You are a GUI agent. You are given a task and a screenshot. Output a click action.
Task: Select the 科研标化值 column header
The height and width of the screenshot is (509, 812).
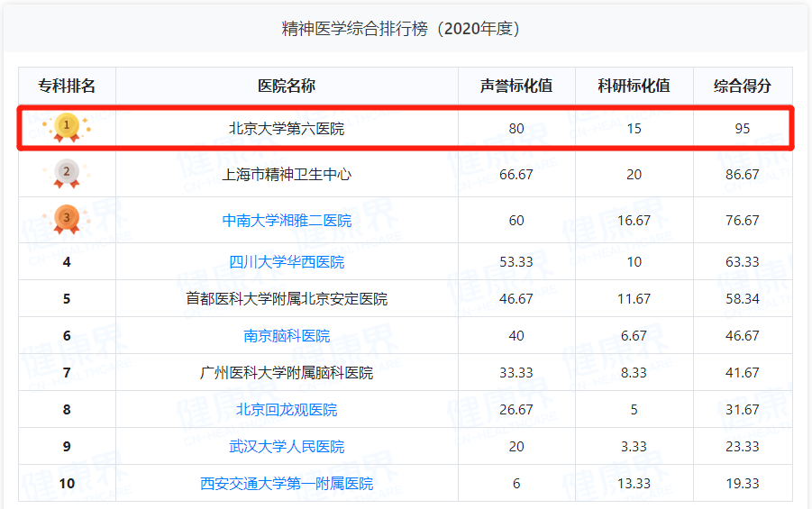[634, 86]
